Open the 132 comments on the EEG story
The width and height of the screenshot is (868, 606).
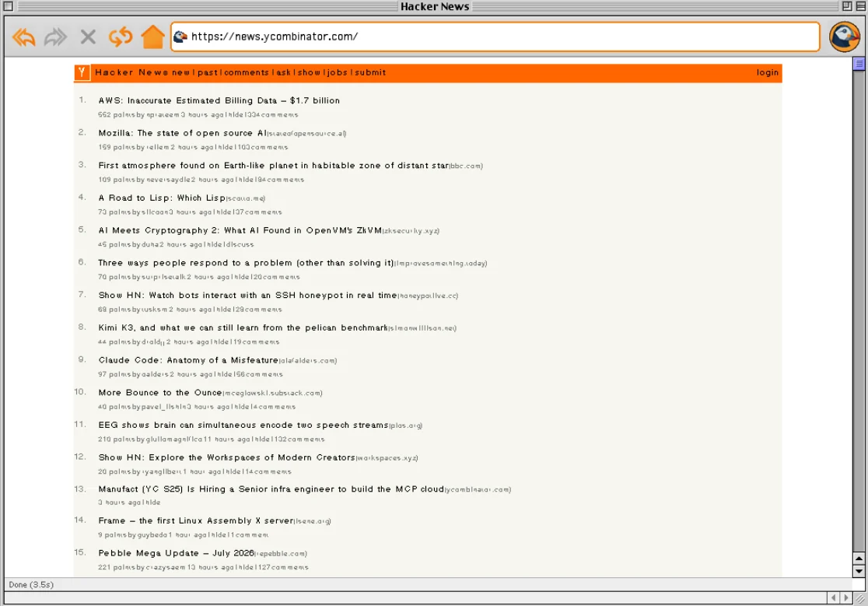(x=299, y=440)
